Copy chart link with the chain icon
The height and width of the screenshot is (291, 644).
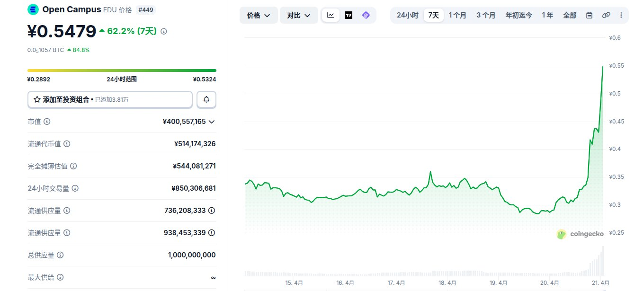pyautogui.click(x=606, y=15)
